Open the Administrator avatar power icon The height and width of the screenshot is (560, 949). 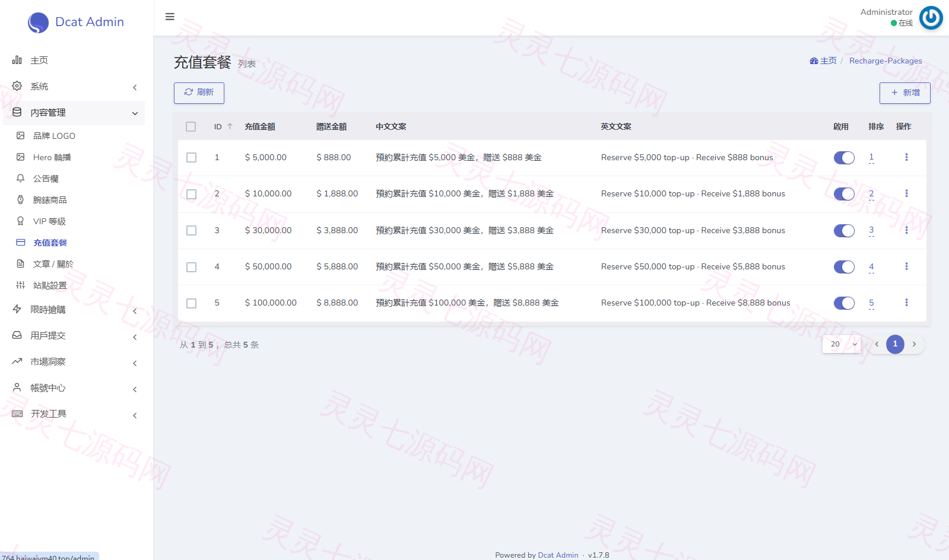pos(931,18)
